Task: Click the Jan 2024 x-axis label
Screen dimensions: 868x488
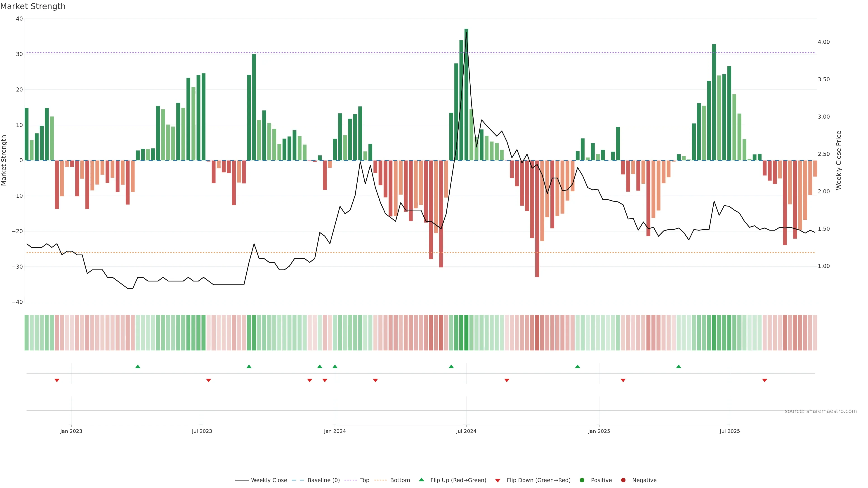Action: 335,431
